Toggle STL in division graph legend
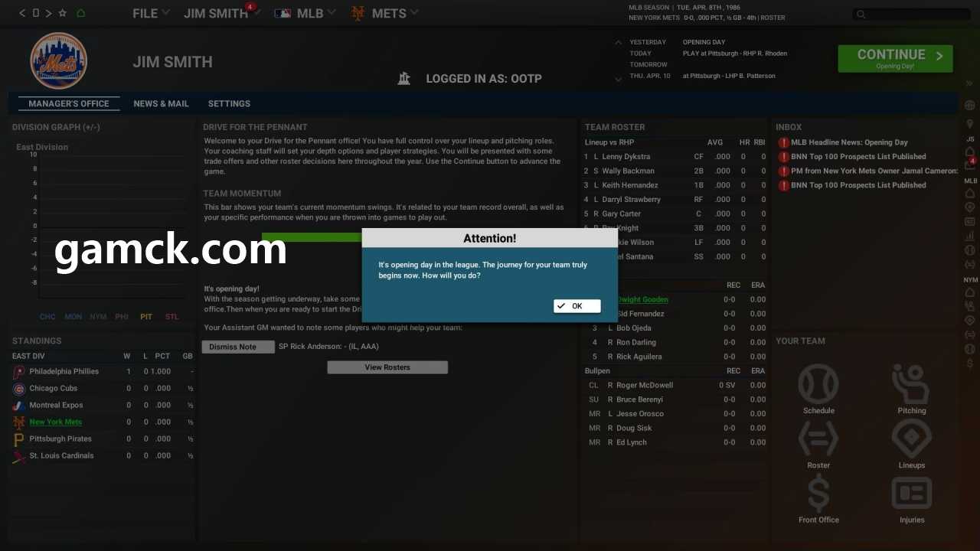 (x=171, y=317)
